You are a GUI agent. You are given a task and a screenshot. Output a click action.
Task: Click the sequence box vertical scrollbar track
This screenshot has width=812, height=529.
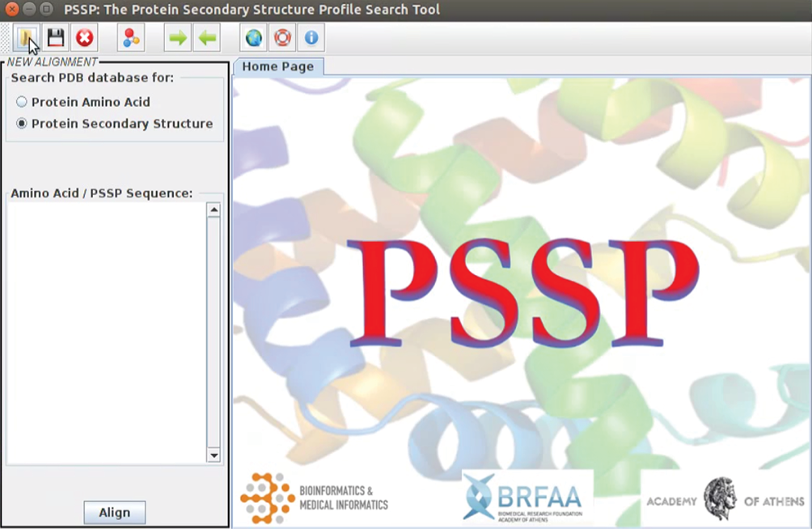[x=213, y=332]
